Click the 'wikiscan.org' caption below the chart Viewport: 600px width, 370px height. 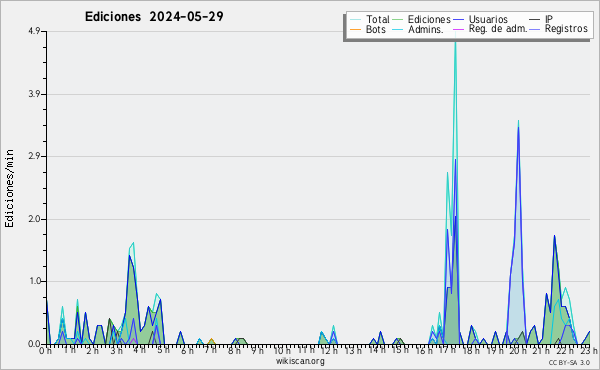300,361
